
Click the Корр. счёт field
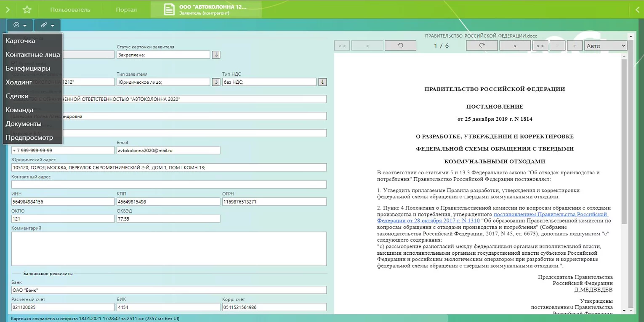[274, 307]
